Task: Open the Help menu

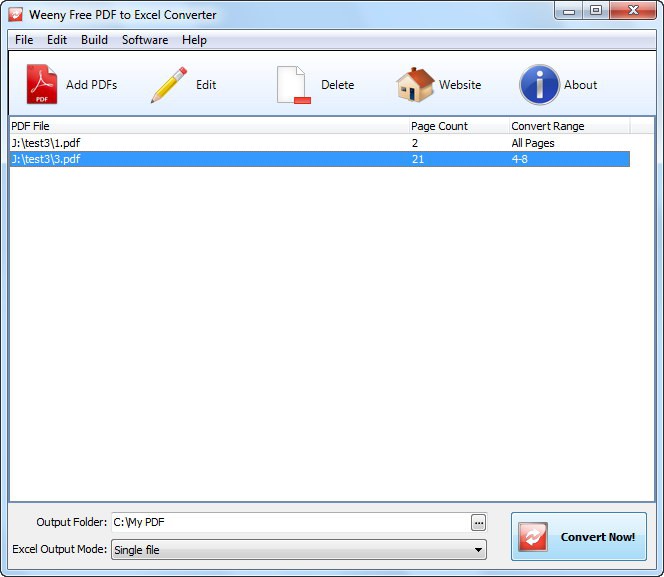Action: pos(194,40)
